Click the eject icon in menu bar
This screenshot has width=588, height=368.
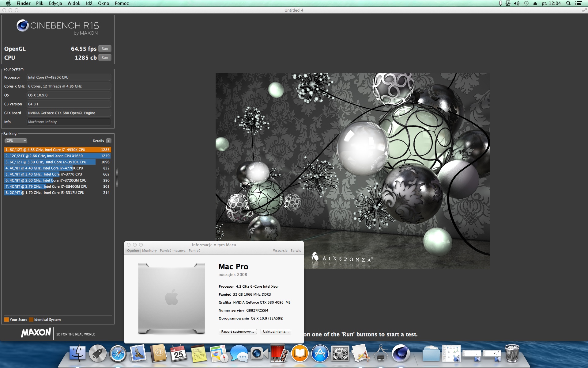pos(535,3)
